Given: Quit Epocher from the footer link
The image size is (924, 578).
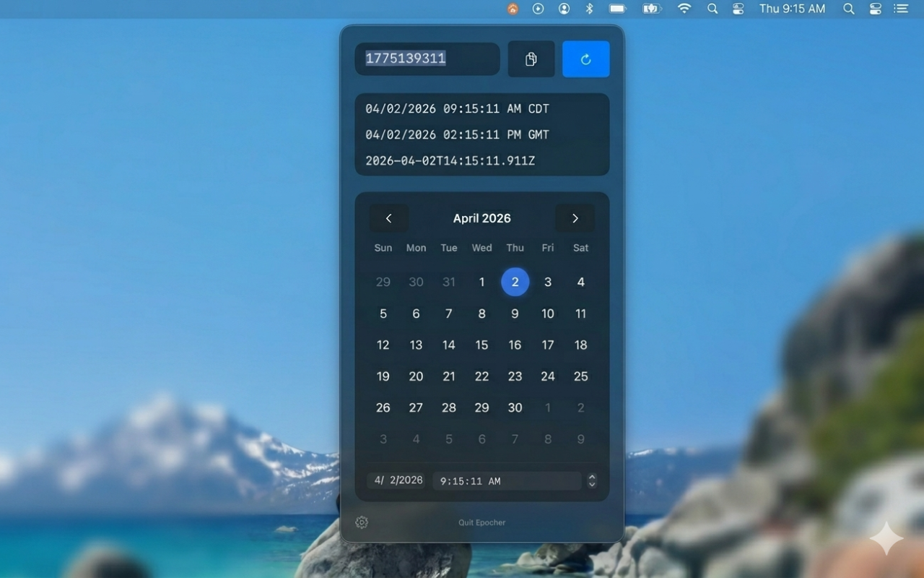Looking at the screenshot, I should click(482, 522).
